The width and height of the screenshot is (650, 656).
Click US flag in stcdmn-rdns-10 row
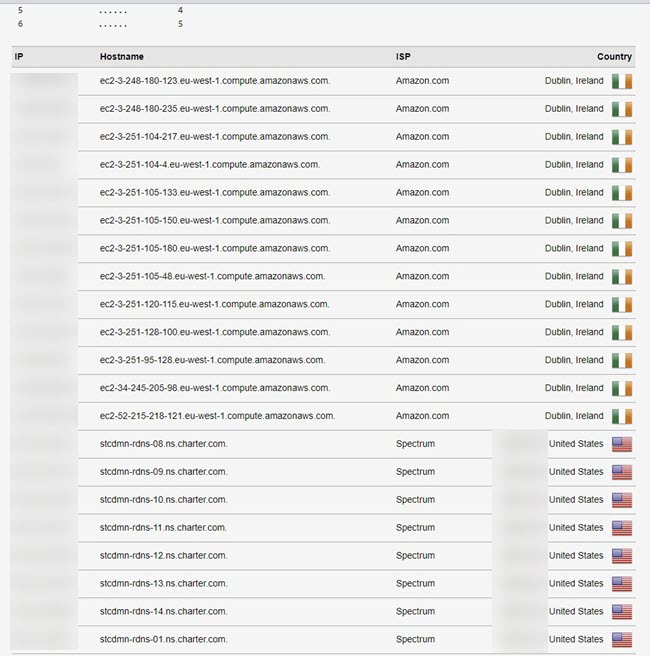tap(622, 500)
